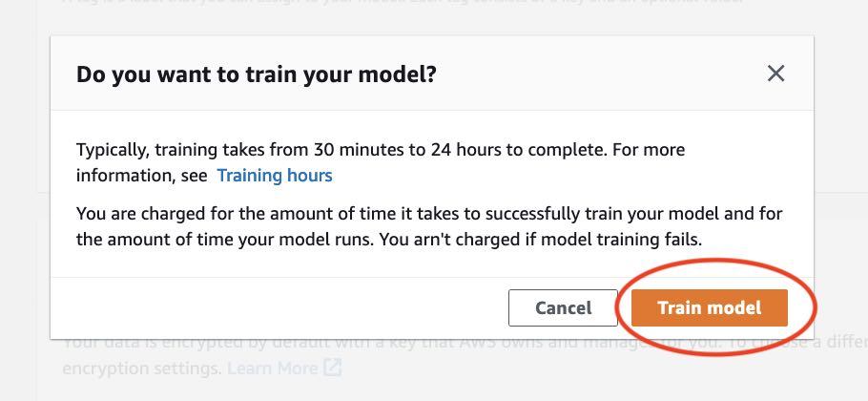Confirm with the orange Train model button
The image size is (868, 401).
[x=709, y=307]
